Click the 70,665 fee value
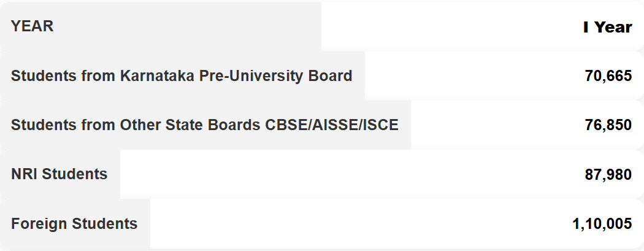Viewport: 644px width, 251px height. click(608, 76)
